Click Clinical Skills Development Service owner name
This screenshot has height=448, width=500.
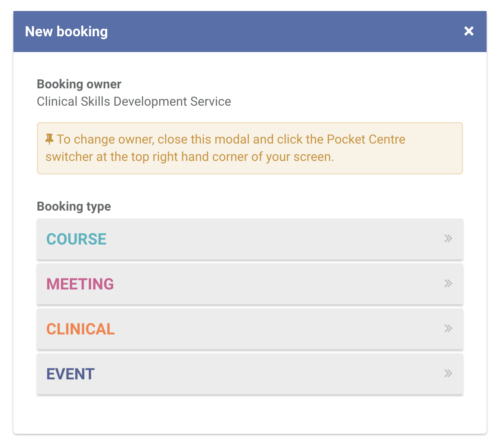tap(134, 101)
